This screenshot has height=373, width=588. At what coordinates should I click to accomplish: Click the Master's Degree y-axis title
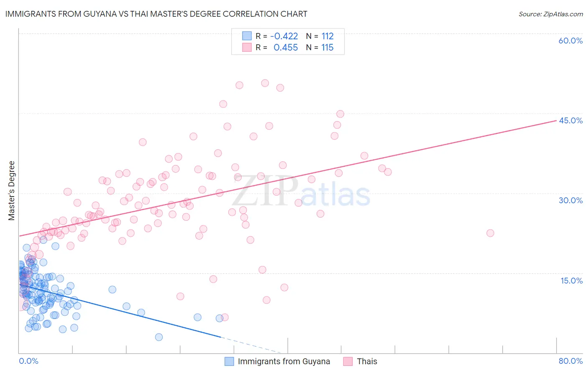click(x=12, y=191)
